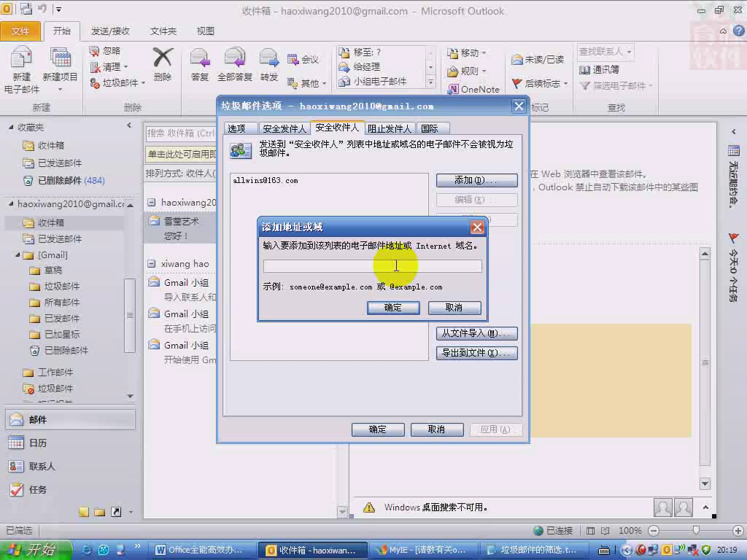Click the Outlook Help question mark icon
This screenshot has width=747, height=560.
point(739,31)
